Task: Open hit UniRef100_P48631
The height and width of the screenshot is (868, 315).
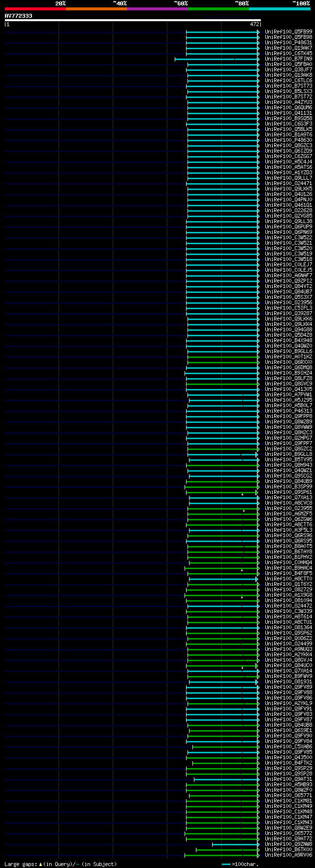Action: [x=288, y=42]
